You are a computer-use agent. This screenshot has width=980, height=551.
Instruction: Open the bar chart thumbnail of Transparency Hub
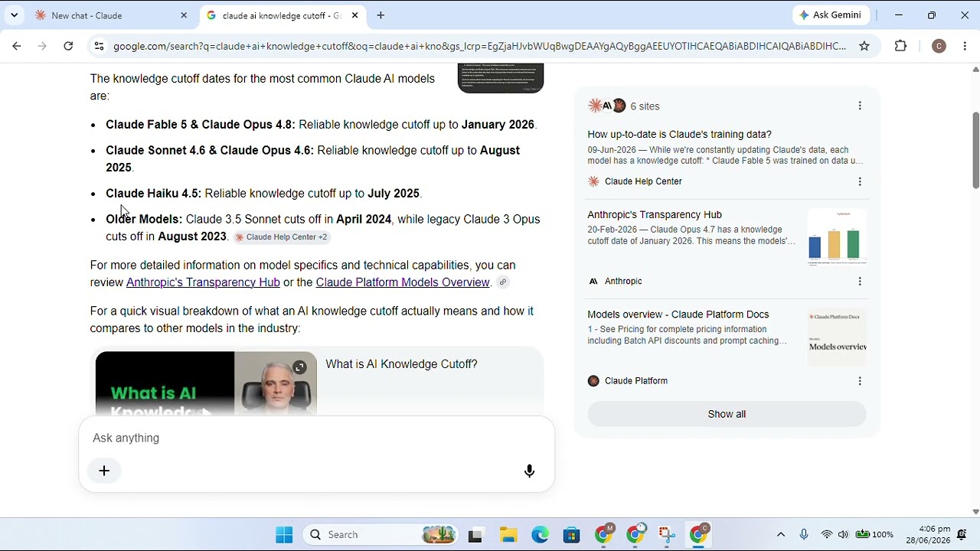point(837,237)
